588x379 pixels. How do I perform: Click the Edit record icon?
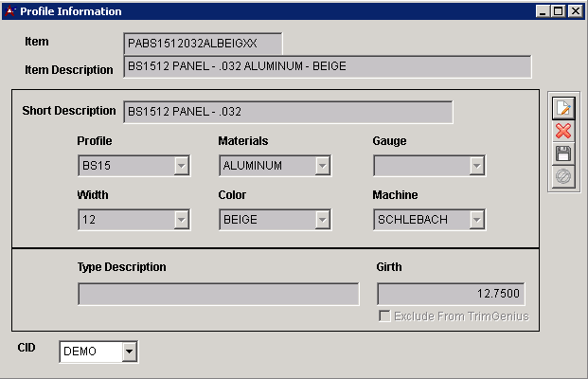[563, 108]
